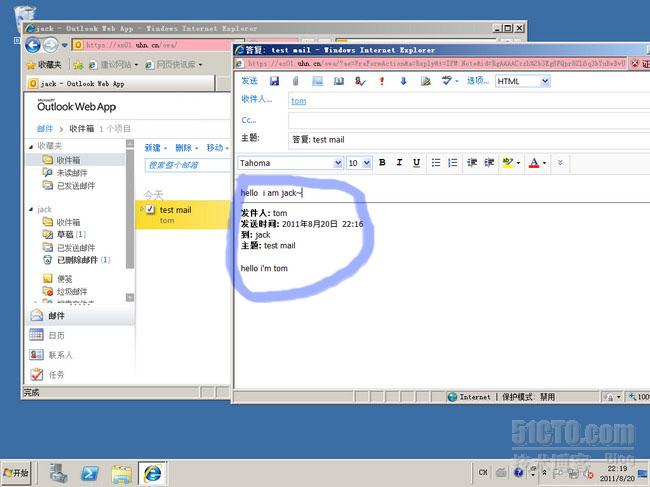Open the 新建 new item menu
This screenshot has width=650, height=487.
tap(155, 148)
